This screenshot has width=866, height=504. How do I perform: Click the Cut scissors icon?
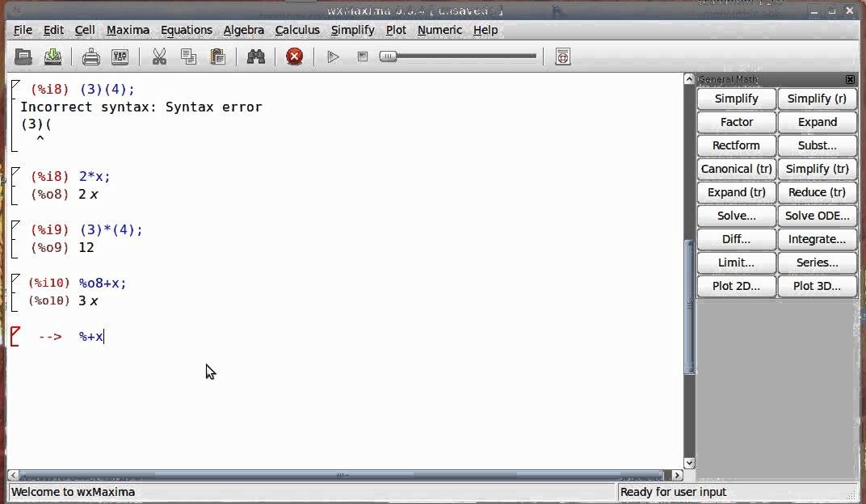(x=159, y=57)
